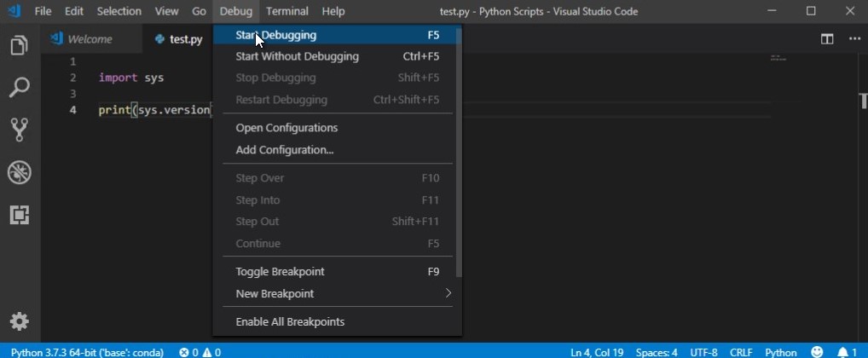The width and height of the screenshot is (868, 358).
Task: Change language mode via Python indicator
Action: (x=780, y=353)
